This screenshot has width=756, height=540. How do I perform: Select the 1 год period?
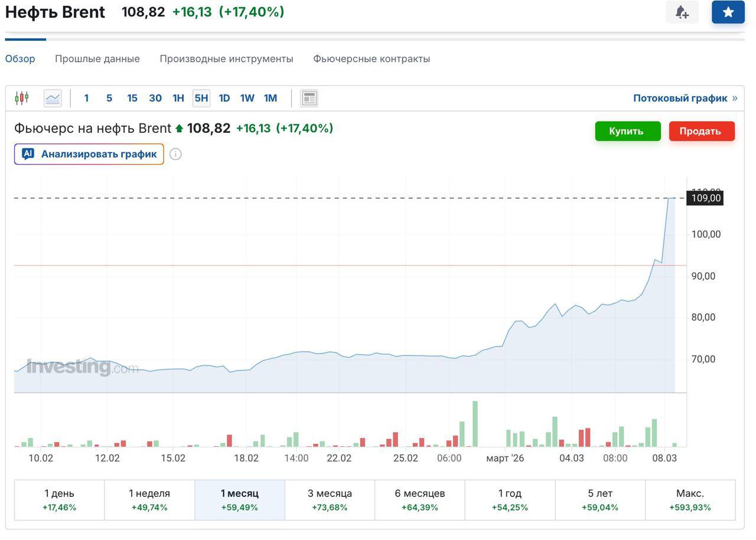tap(510, 499)
